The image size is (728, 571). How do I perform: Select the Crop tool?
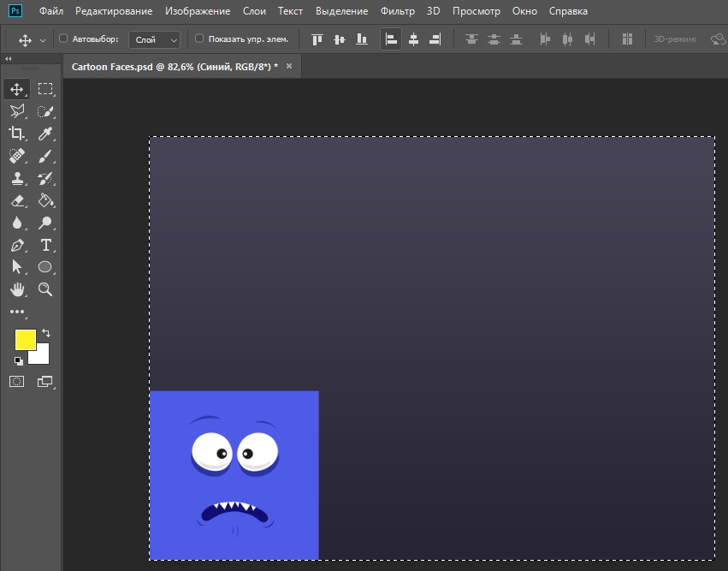16,133
